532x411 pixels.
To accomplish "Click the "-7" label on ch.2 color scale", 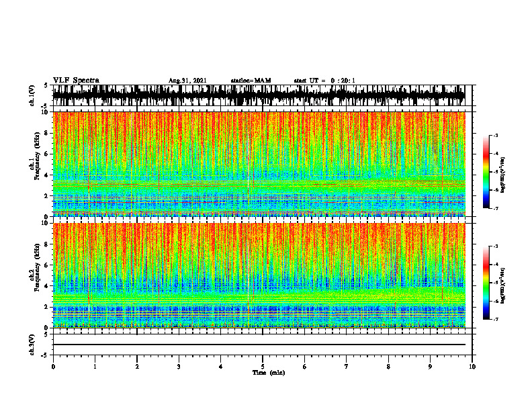I will coord(496,319).
